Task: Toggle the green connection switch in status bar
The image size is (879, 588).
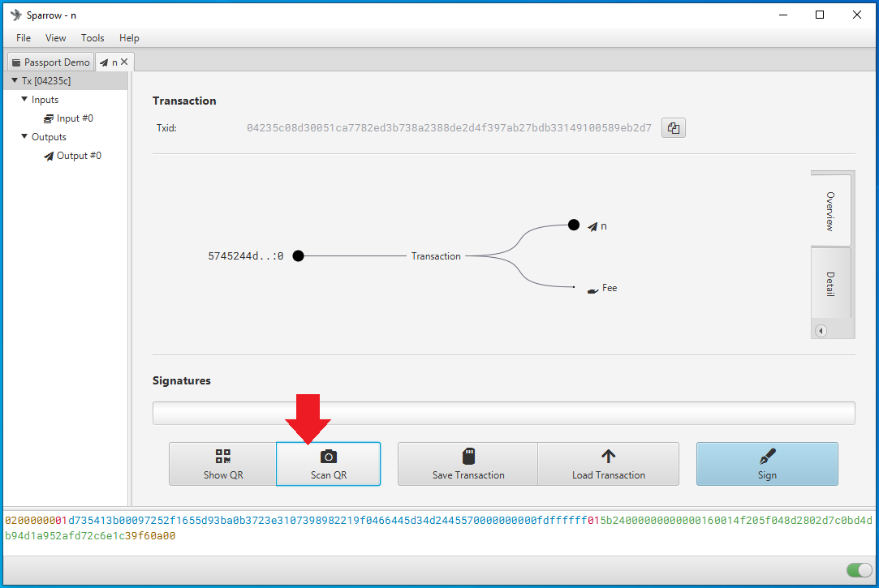Action: 860,570
